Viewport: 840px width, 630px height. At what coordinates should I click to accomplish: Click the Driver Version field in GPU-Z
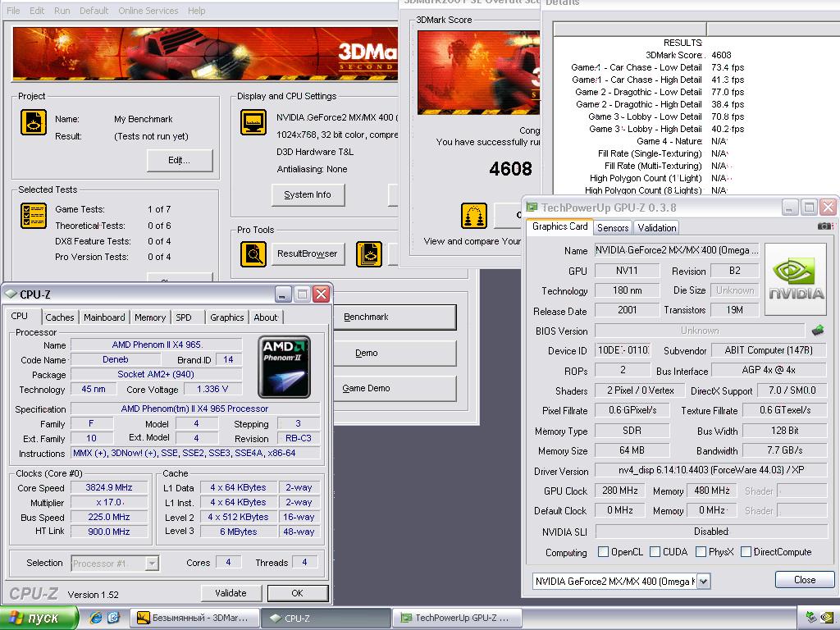click(710, 470)
